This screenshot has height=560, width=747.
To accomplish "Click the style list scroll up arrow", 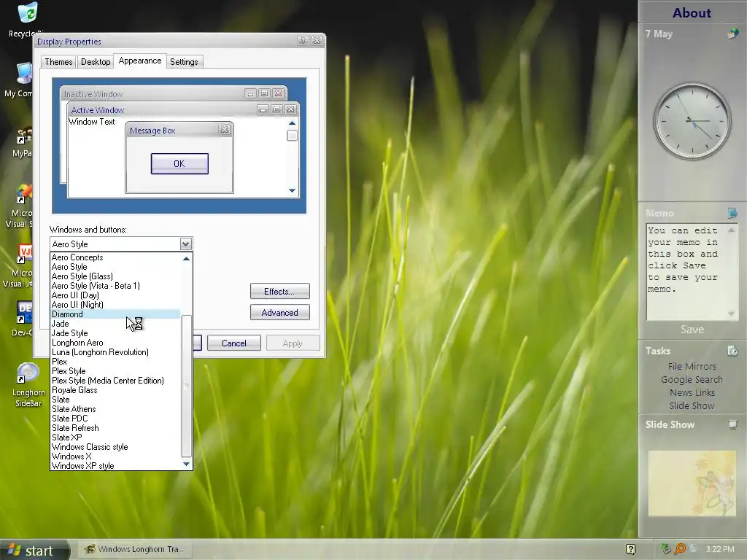I will pyautogui.click(x=186, y=259).
